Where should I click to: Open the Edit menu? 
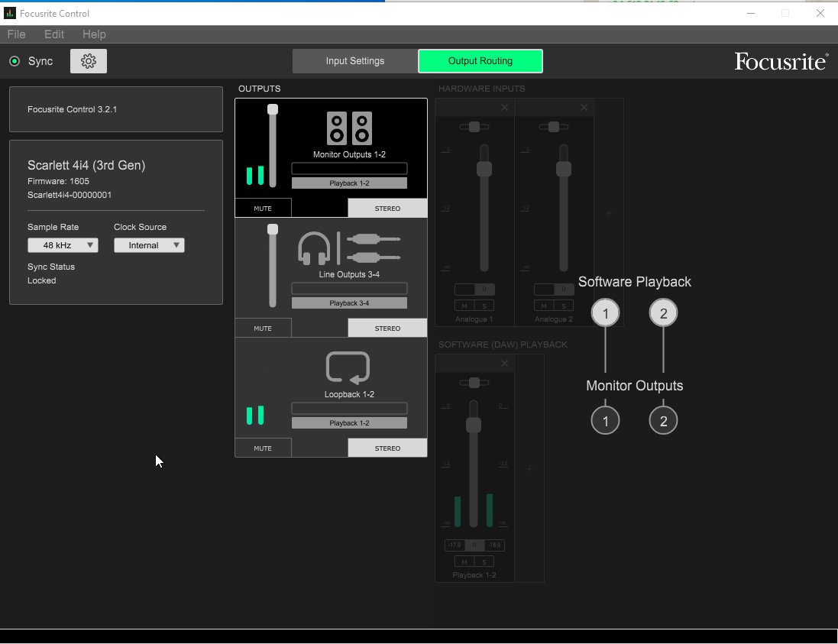(54, 34)
